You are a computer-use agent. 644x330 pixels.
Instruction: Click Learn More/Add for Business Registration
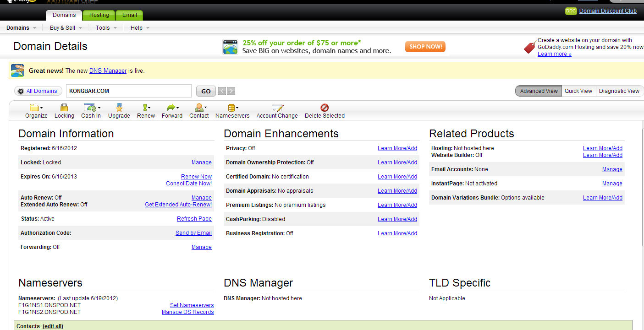397,233
